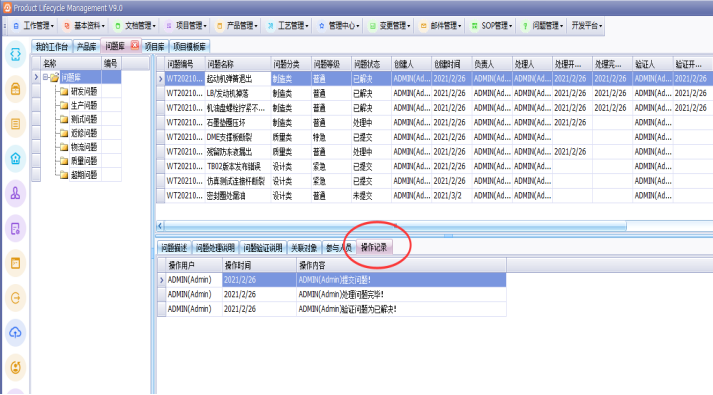The image size is (713, 395).
Task: Sort by 问题名称 column header
Action: (x=237, y=64)
